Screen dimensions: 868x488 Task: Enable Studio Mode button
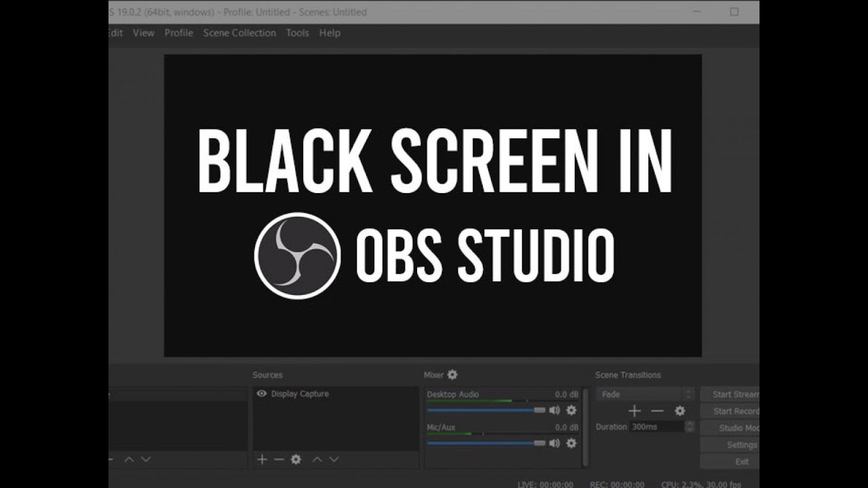tap(730, 428)
